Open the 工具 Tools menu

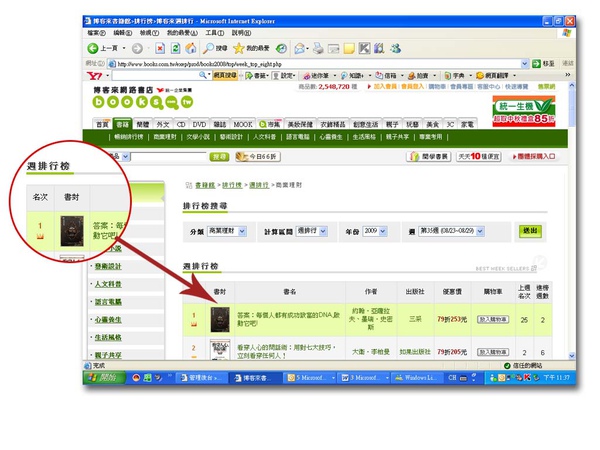(x=215, y=33)
